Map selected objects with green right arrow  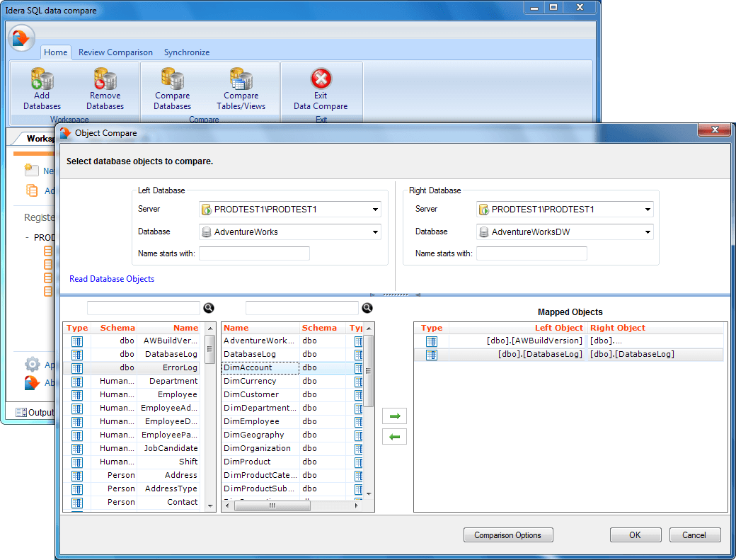click(x=394, y=416)
